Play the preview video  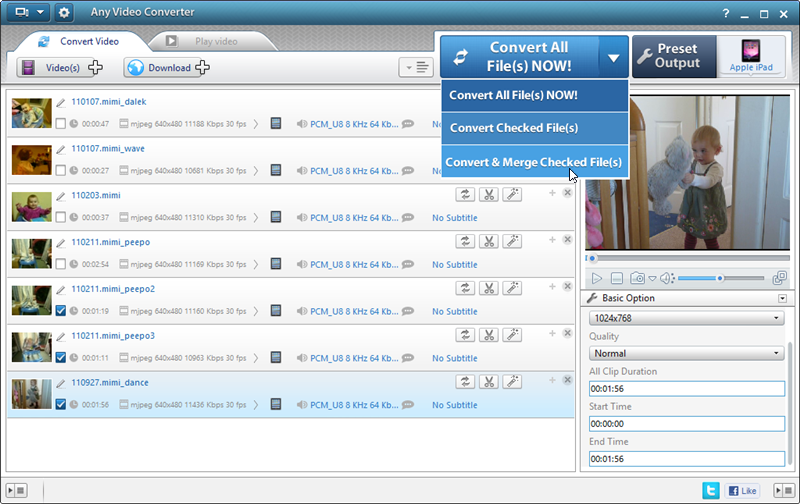click(596, 278)
